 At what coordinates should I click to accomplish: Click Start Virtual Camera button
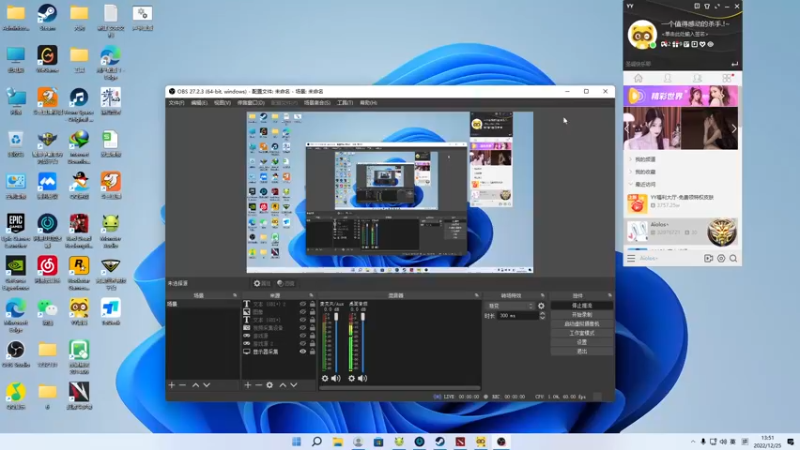coord(582,324)
